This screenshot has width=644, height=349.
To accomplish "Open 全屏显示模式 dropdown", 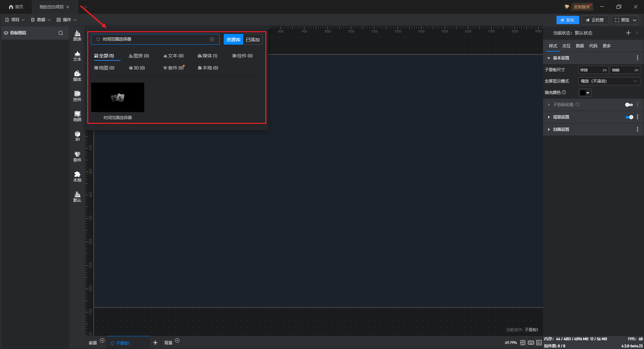I will pyautogui.click(x=609, y=81).
